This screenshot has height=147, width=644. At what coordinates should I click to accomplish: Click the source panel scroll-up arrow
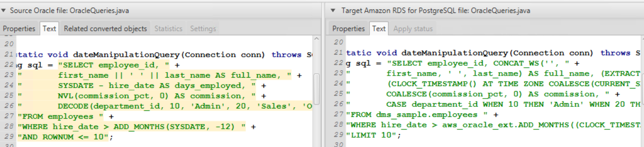316,39
